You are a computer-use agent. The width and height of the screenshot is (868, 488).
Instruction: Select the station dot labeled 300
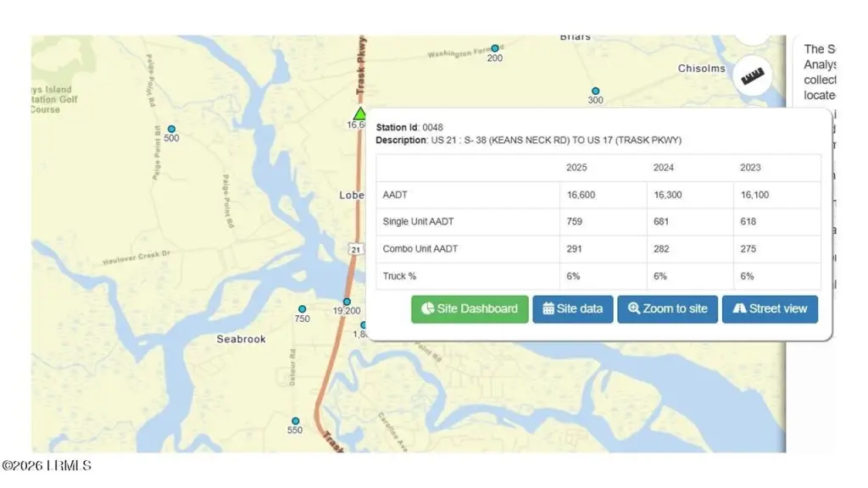pos(596,91)
